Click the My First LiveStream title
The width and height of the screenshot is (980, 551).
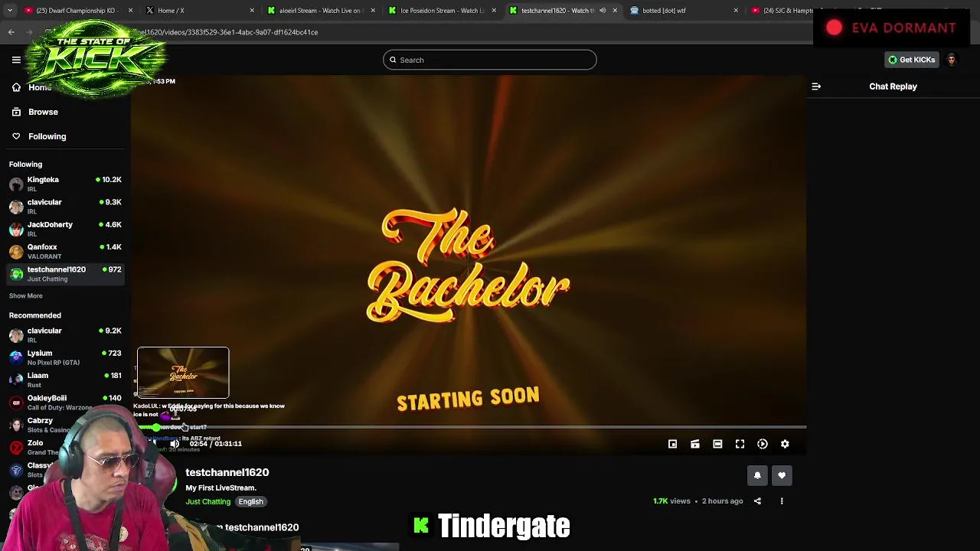click(220, 487)
